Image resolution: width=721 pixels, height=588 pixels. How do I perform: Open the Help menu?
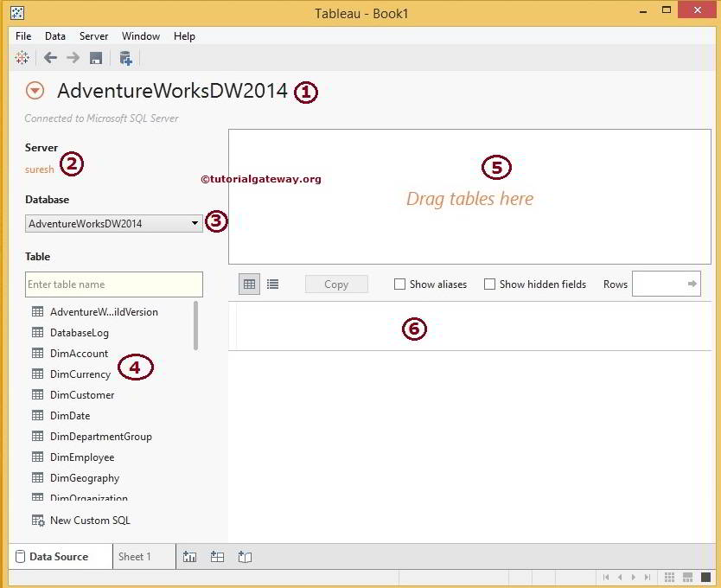point(184,36)
